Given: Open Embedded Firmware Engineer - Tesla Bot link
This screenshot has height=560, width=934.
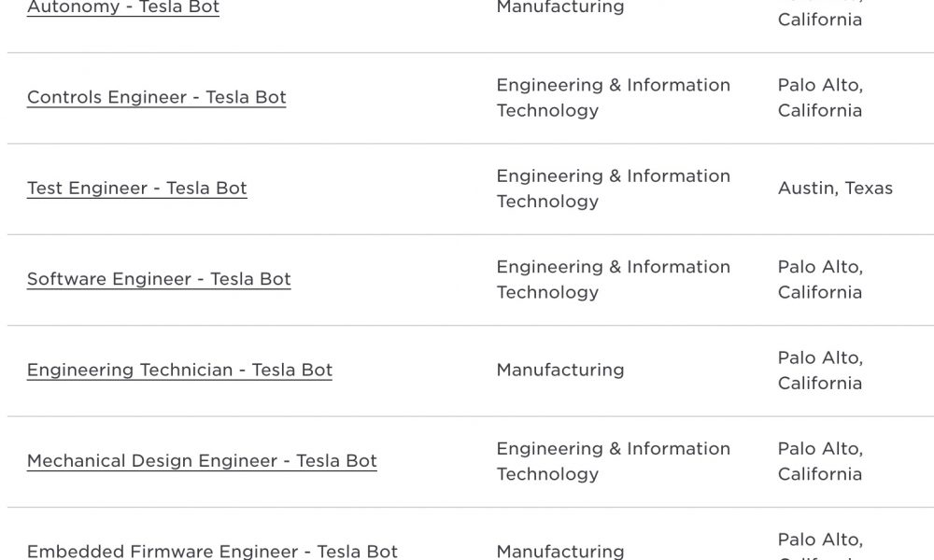Looking at the screenshot, I should pyautogui.click(x=212, y=552).
